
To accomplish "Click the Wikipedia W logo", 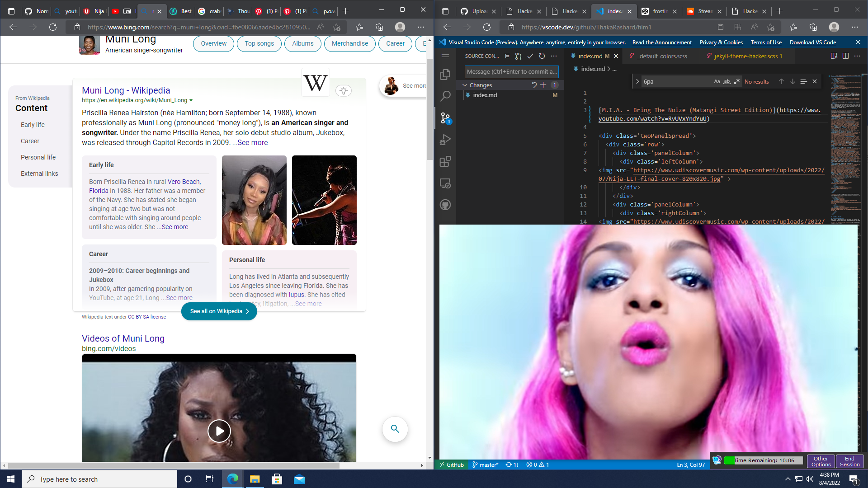I will click(x=316, y=83).
